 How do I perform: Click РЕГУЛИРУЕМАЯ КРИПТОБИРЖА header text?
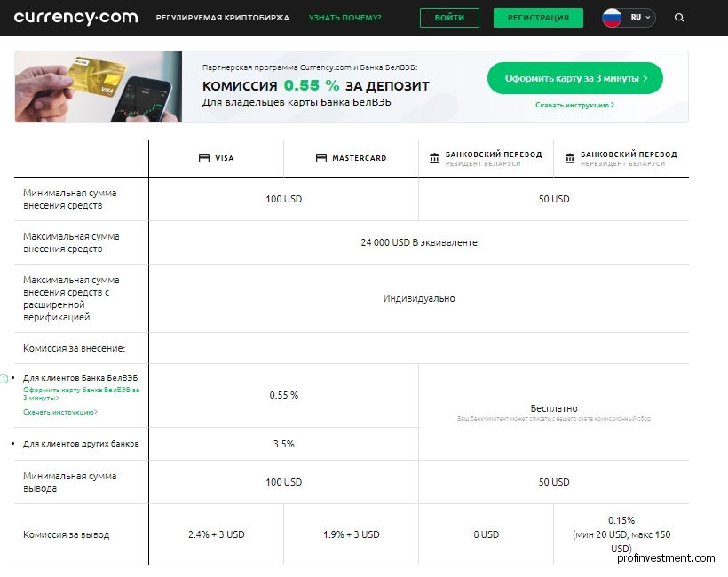[222, 18]
